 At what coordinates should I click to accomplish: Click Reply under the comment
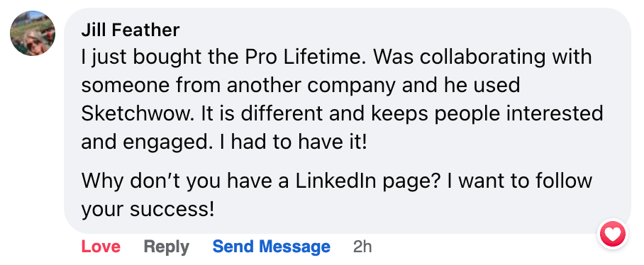(167, 247)
